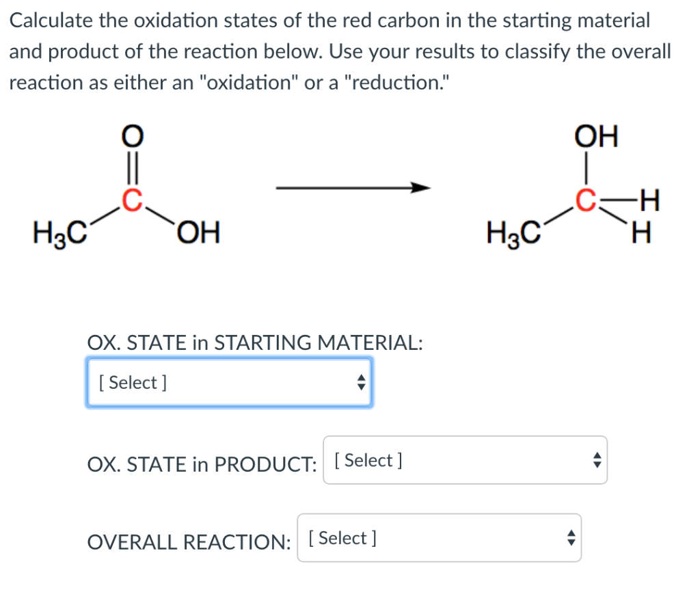Open the OVERALL REACTION dropdown
Screen dimensions: 700x609
point(439,538)
